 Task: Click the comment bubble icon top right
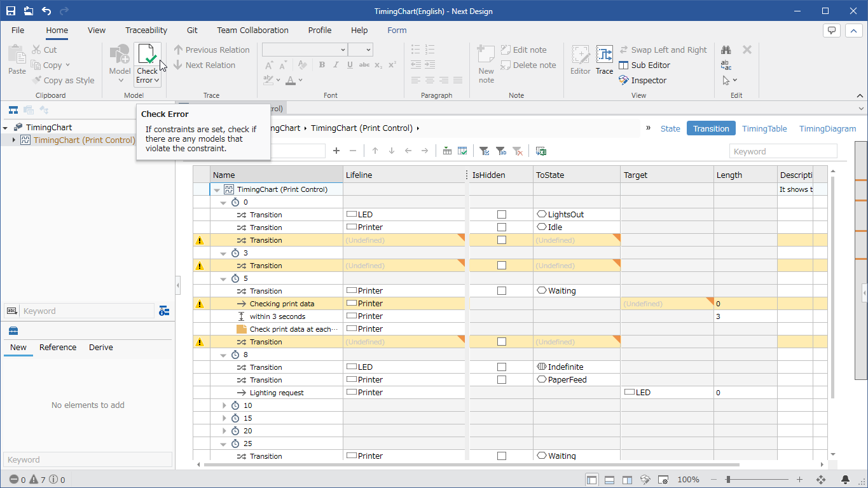tap(831, 30)
